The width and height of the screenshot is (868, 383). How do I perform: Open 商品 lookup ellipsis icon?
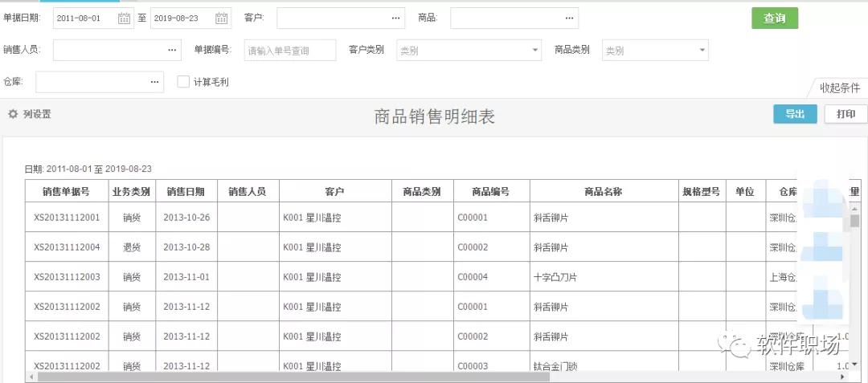click(570, 18)
